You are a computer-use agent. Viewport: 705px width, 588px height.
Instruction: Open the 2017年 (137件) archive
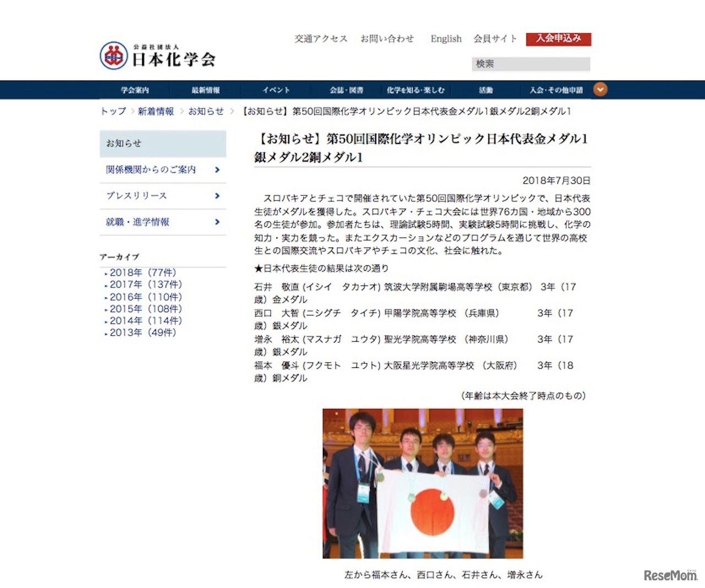(146, 284)
